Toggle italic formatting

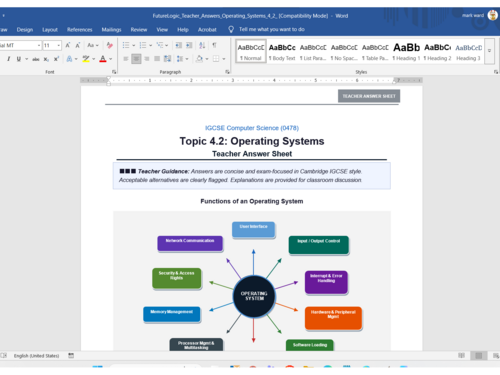pyautogui.click(x=8, y=59)
